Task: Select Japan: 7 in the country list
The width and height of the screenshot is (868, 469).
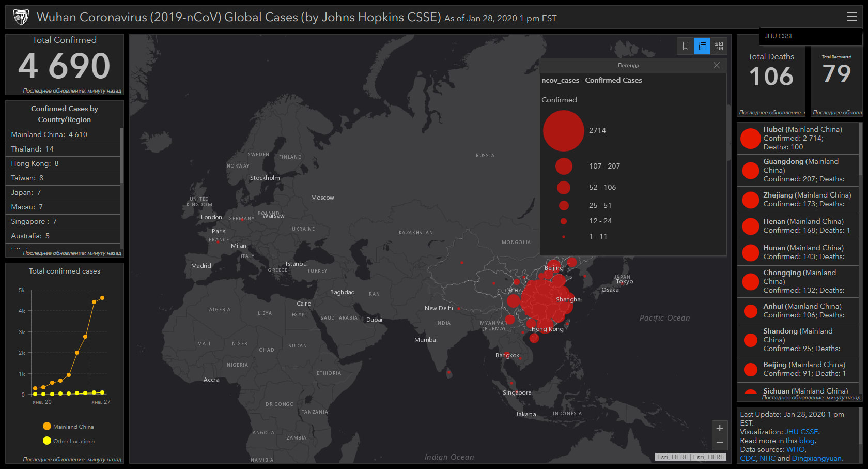Action: pos(63,192)
